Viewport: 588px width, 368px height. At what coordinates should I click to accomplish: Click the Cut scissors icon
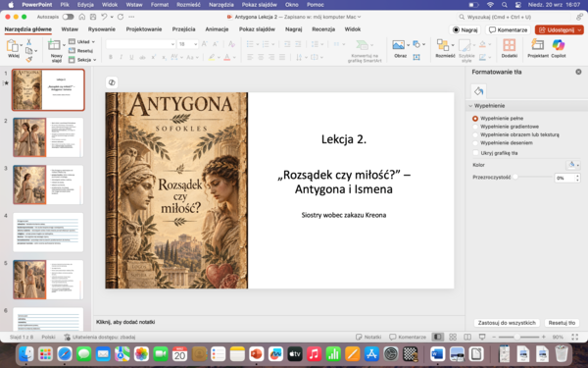pyautogui.click(x=28, y=42)
